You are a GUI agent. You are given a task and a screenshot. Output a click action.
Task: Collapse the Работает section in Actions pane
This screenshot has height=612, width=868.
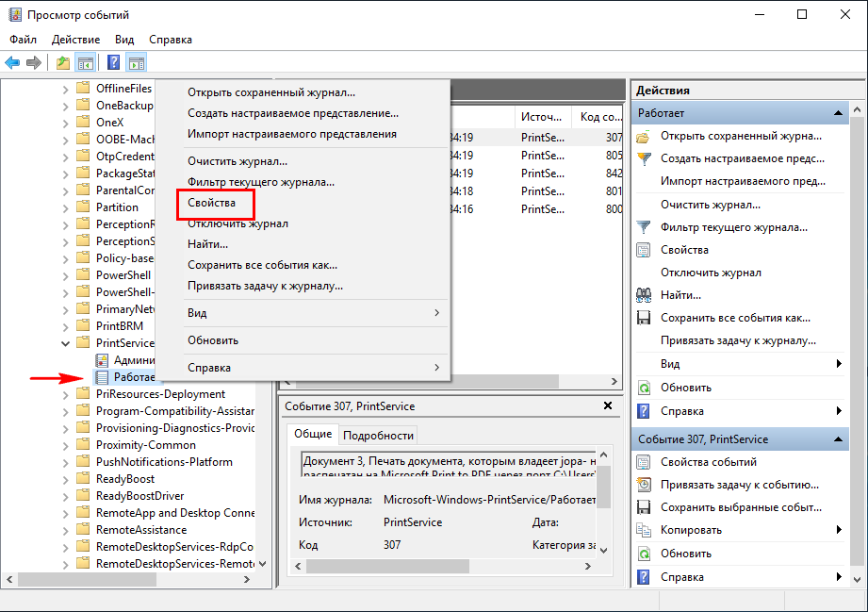[838, 113]
